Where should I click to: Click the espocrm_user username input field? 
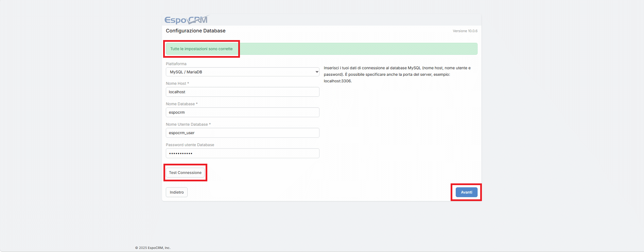pos(243,133)
